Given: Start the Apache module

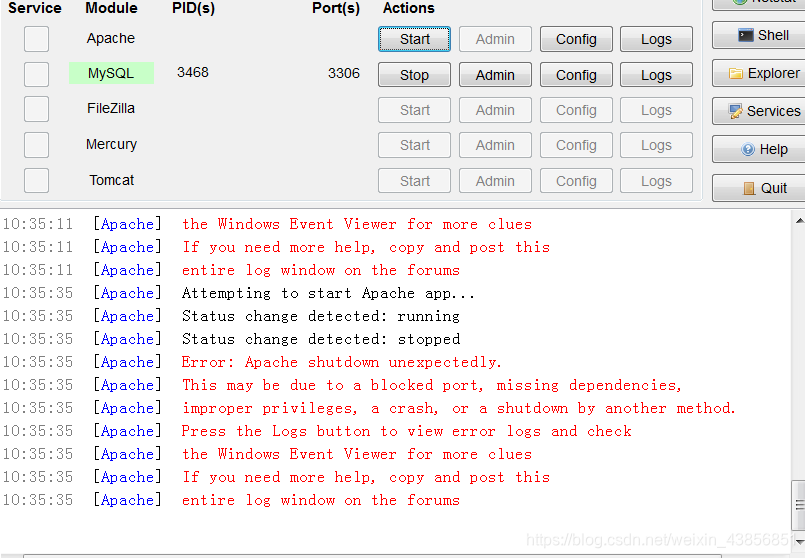Looking at the screenshot, I should coord(414,39).
